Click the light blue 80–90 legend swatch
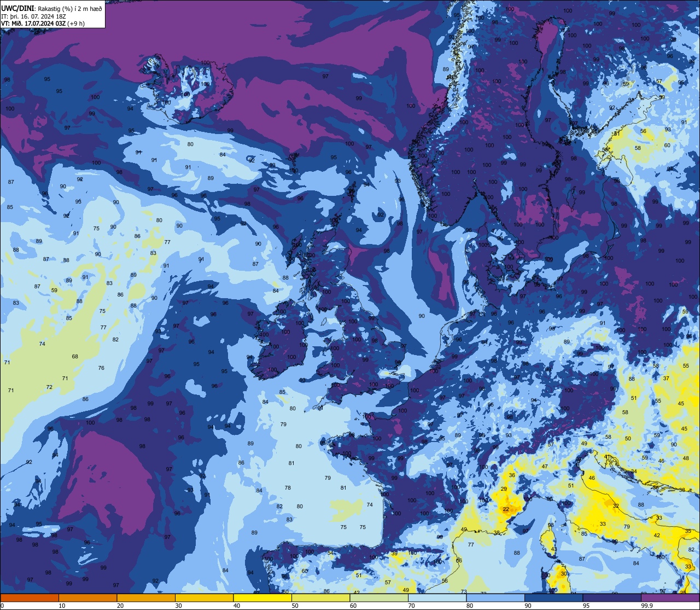The width and height of the screenshot is (700, 610). click(495, 597)
